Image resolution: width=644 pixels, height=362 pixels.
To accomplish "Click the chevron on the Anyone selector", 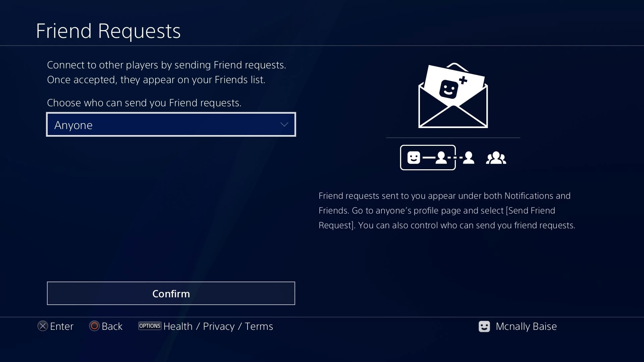I will point(284,124).
